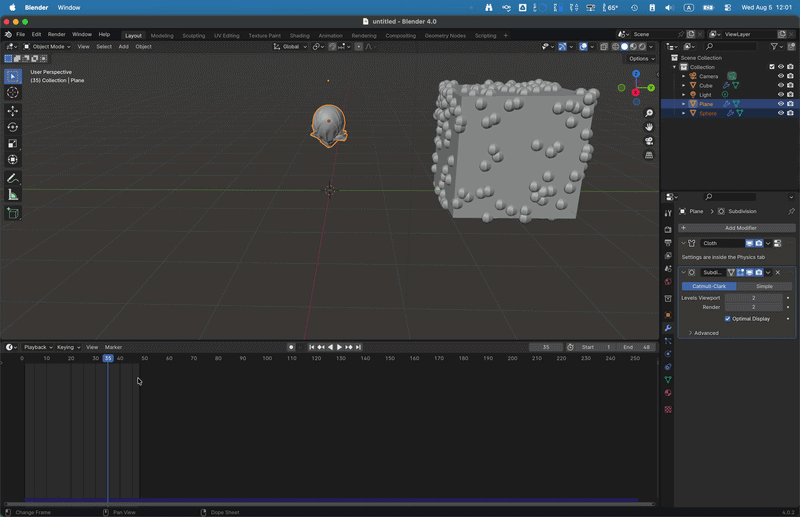Play the animation in reverse
The image size is (800, 517).
click(330, 347)
